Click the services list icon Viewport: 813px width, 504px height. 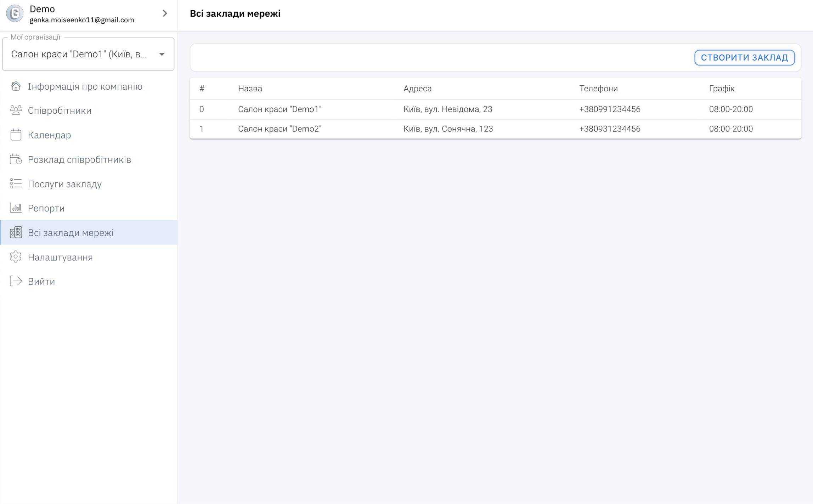point(16,184)
